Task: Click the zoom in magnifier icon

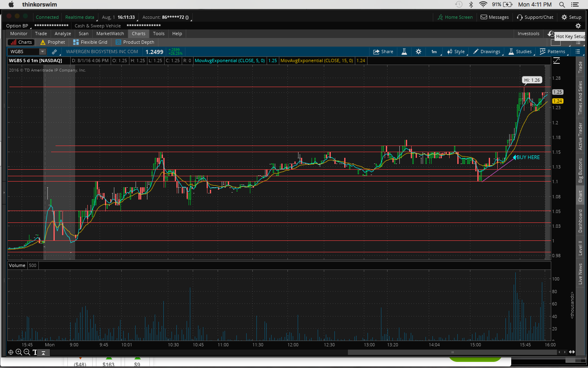Action: pos(19,352)
